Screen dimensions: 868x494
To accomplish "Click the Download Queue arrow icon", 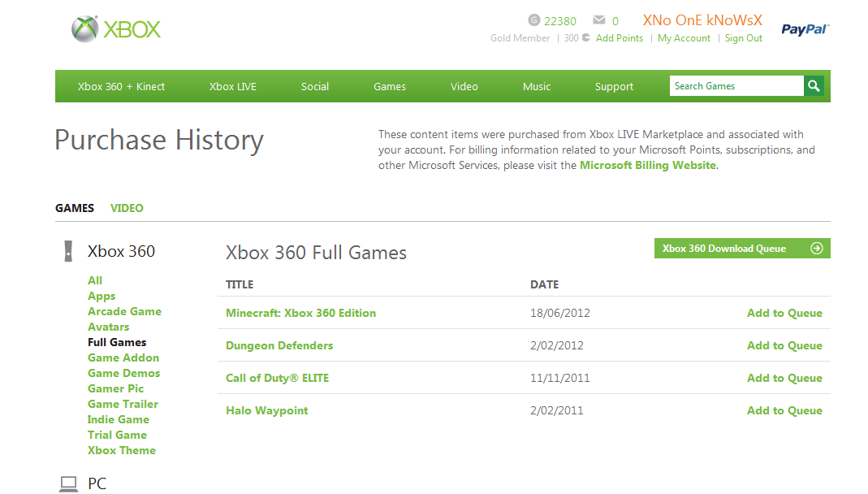I will (817, 249).
